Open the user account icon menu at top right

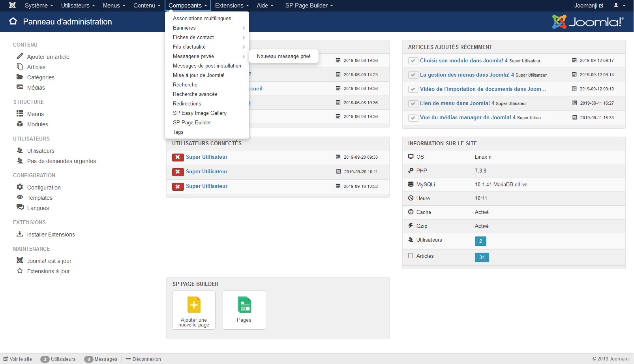click(619, 6)
